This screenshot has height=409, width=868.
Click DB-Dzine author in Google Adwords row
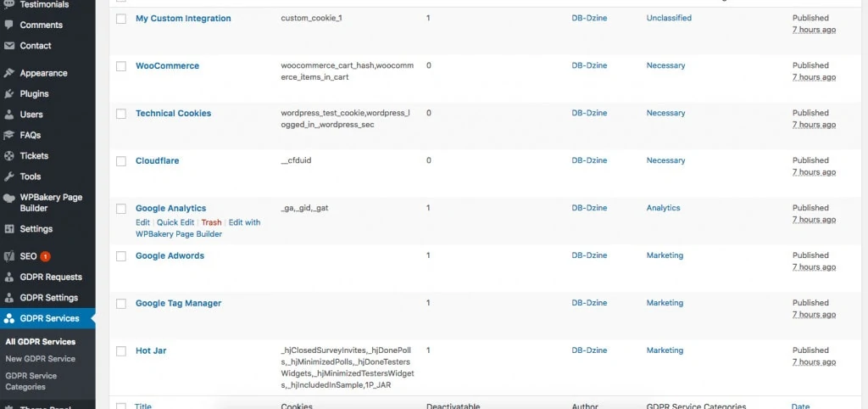click(589, 255)
